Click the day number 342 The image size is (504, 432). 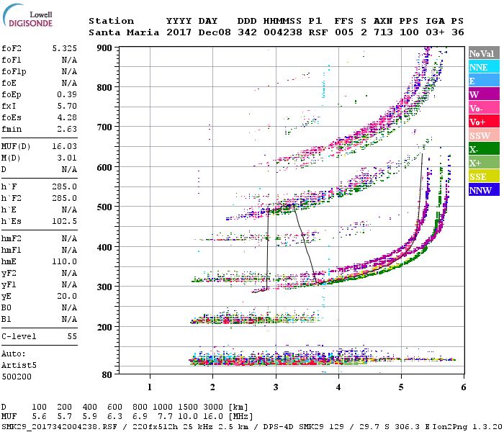(x=247, y=32)
